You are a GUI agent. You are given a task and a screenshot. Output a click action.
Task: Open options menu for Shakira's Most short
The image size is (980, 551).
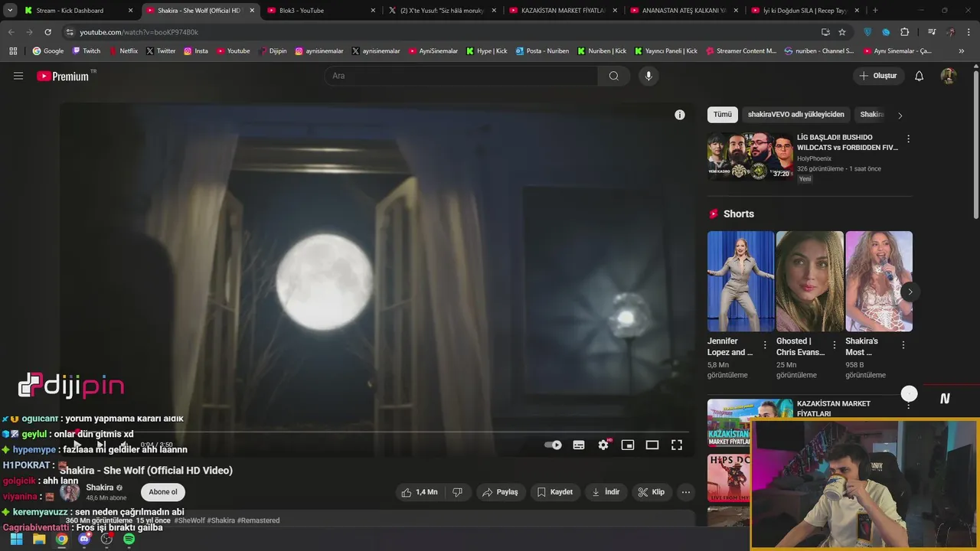point(903,345)
